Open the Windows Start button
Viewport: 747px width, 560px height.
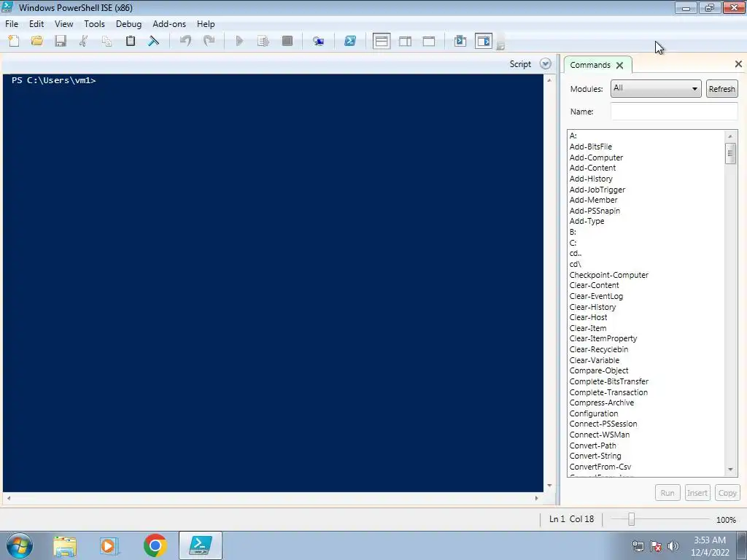pos(20,545)
